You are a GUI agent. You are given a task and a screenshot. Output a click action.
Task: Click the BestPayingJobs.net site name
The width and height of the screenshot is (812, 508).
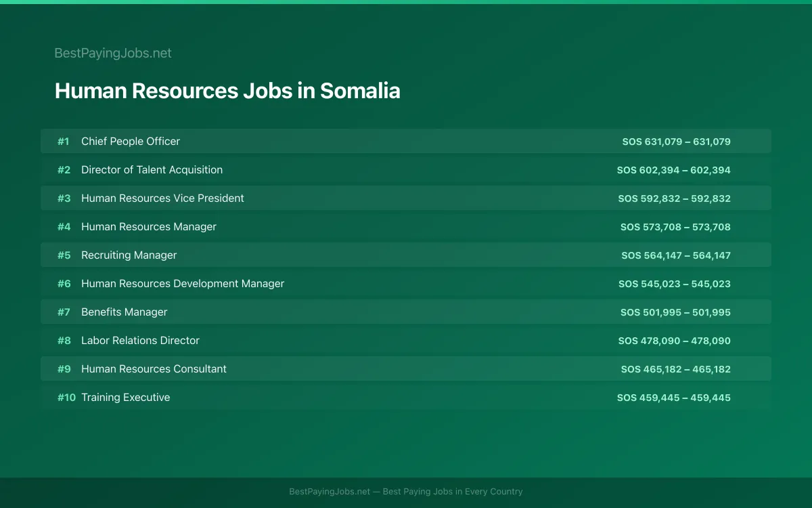pyautogui.click(x=113, y=53)
